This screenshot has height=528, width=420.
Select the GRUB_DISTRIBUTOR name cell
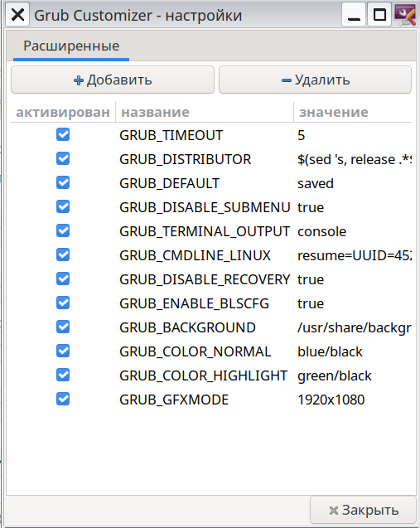coord(185,159)
